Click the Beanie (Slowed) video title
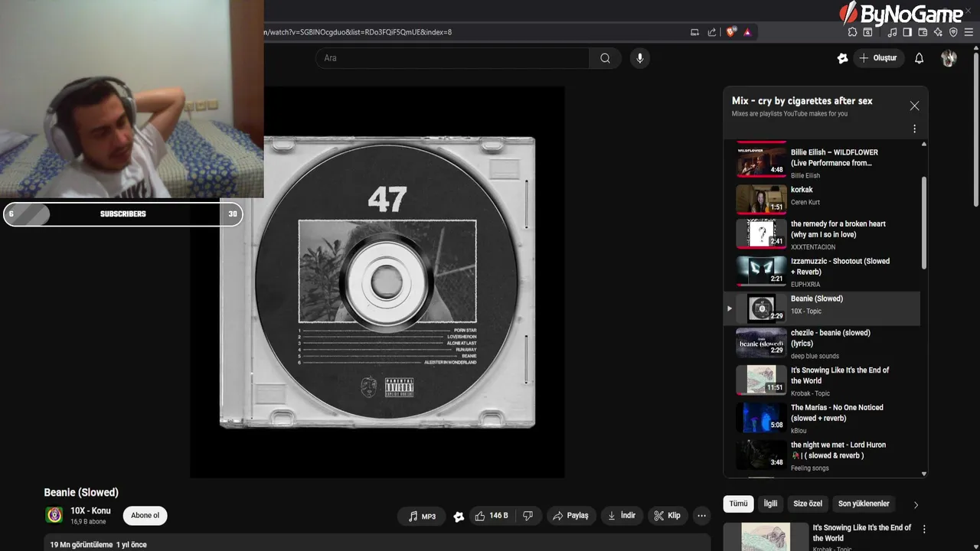The height and width of the screenshot is (551, 980). click(x=81, y=493)
